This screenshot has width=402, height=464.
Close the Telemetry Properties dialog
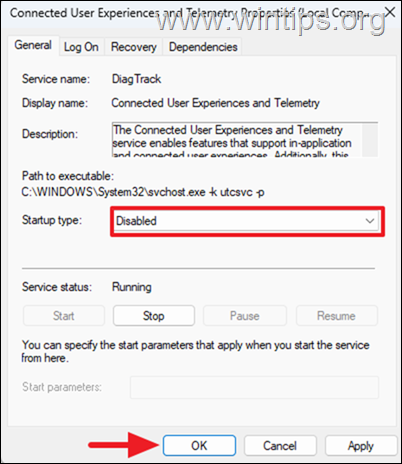click(390, 12)
